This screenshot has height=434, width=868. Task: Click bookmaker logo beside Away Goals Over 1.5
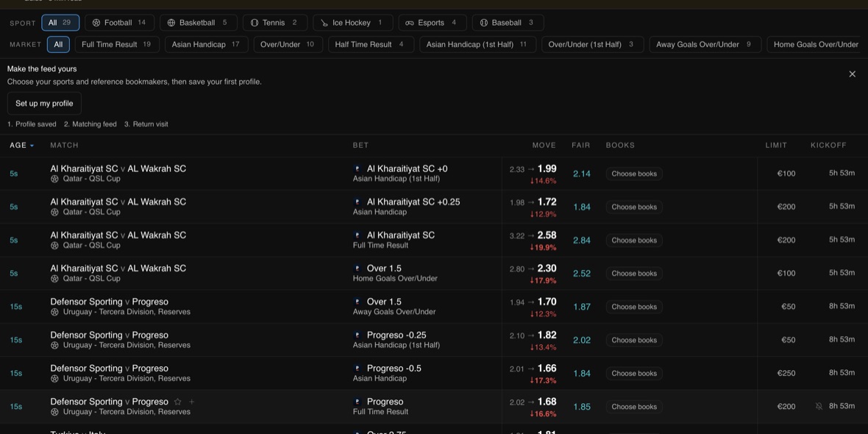(357, 302)
